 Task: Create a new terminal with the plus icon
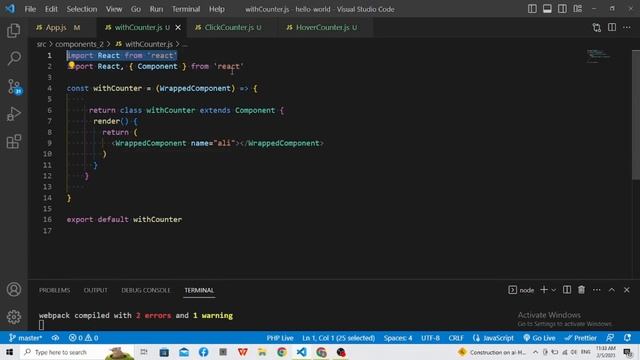pos(544,290)
